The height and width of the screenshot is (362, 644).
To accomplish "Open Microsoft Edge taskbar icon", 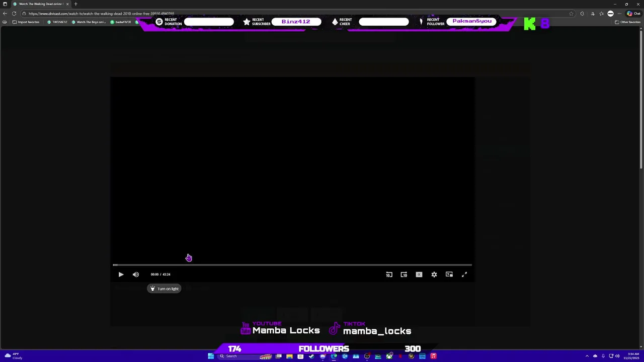I will point(334,356).
